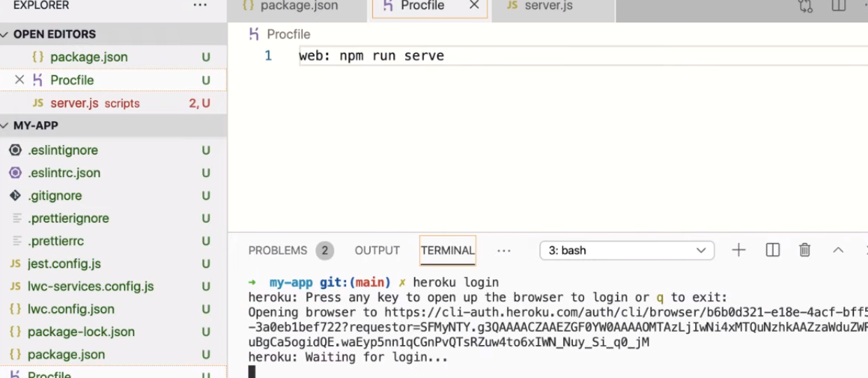Viewport: 868px width, 378px height.
Task: Open .eslintrc.json in the file tree
Action: click(x=64, y=173)
